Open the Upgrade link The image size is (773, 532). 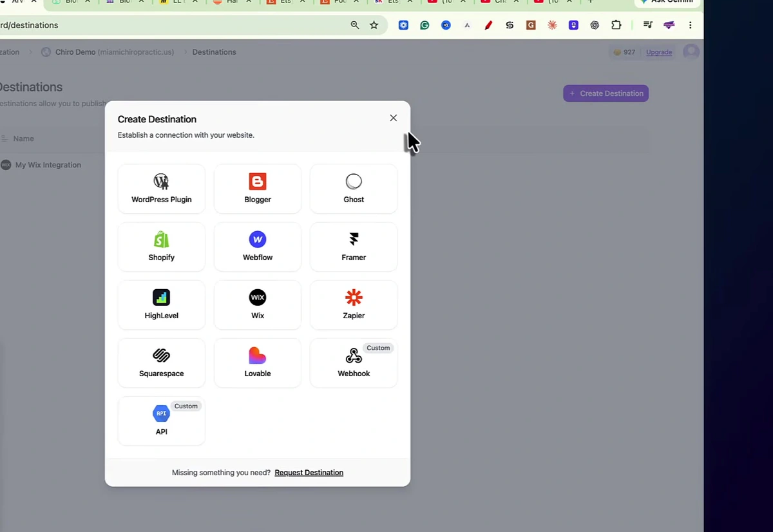coord(659,52)
